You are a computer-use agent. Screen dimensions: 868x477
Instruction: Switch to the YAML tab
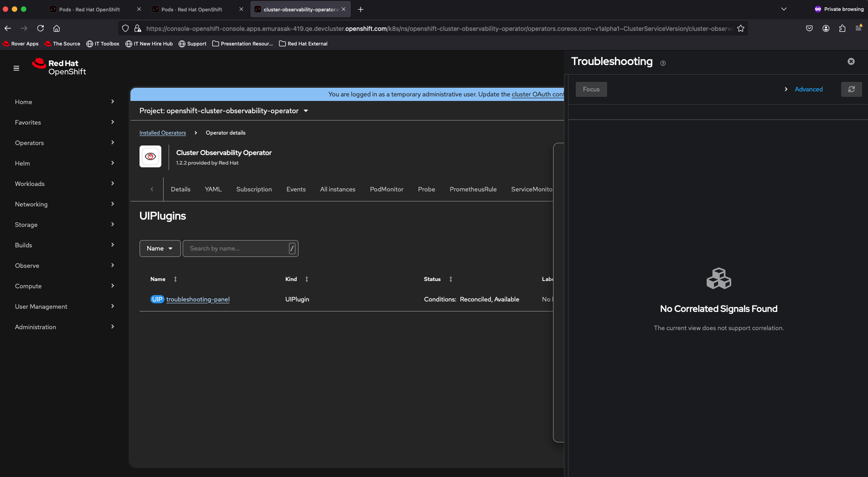[x=213, y=189]
